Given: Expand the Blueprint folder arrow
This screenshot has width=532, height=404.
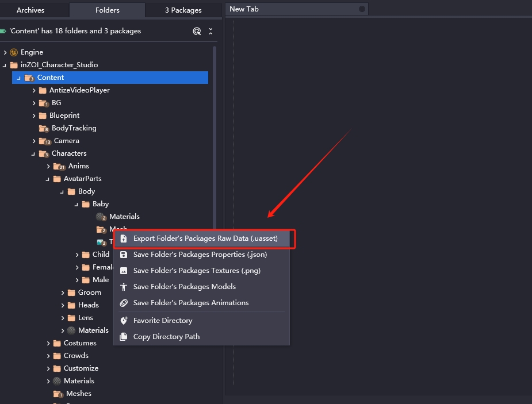Looking at the screenshot, I should pos(33,116).
